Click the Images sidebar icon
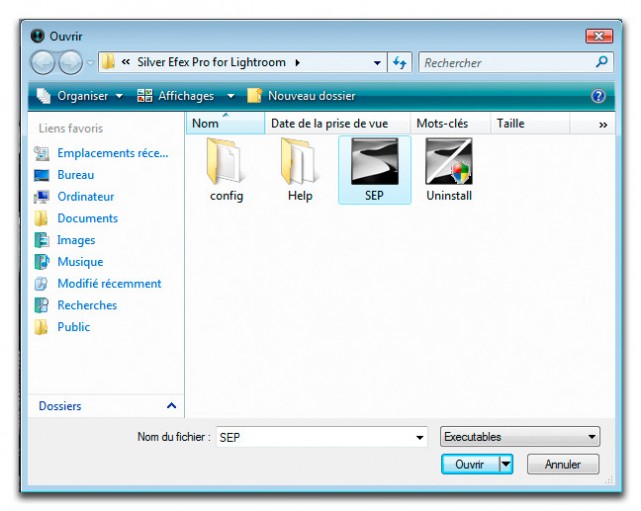641x511 pixels. coord(41,240)
